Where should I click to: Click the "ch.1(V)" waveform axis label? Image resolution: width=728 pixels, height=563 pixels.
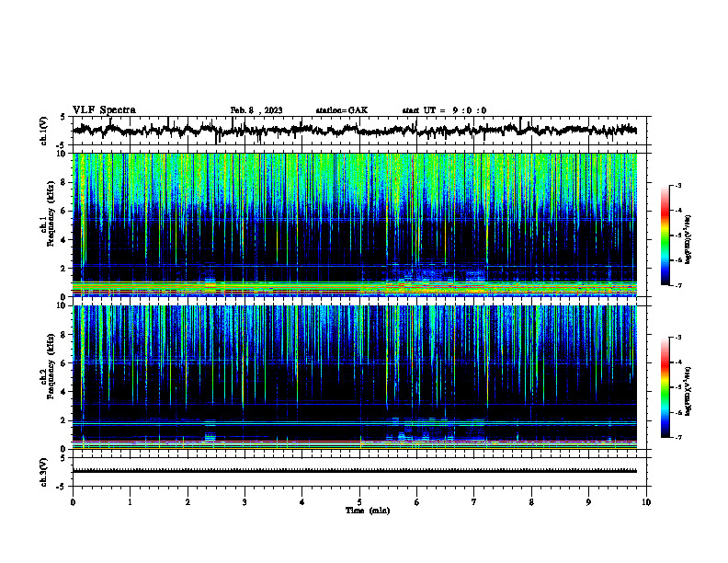point(43,131)
